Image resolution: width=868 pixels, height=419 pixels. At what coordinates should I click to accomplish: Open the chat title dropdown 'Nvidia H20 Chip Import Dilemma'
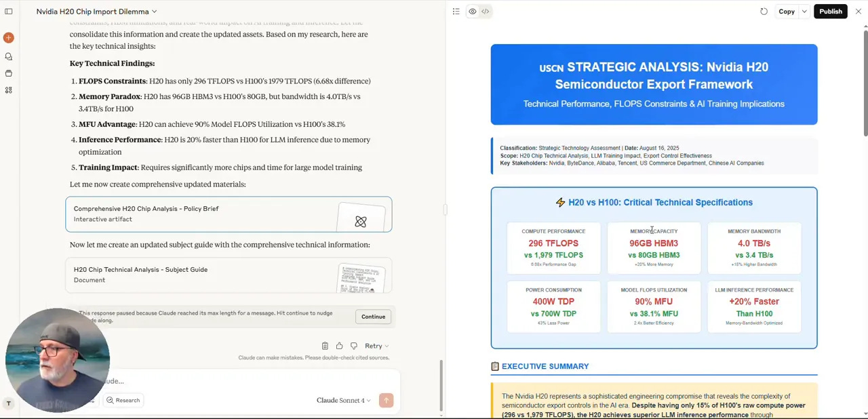pos(97,12)
